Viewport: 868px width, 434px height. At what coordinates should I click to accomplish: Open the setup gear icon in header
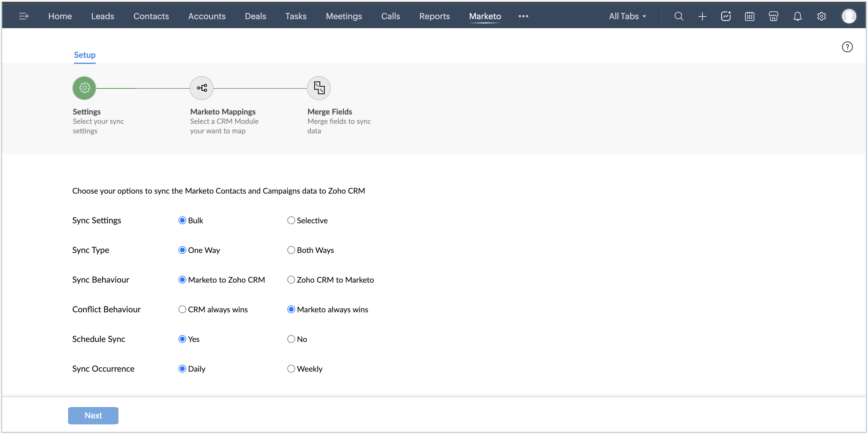point(821,16)
